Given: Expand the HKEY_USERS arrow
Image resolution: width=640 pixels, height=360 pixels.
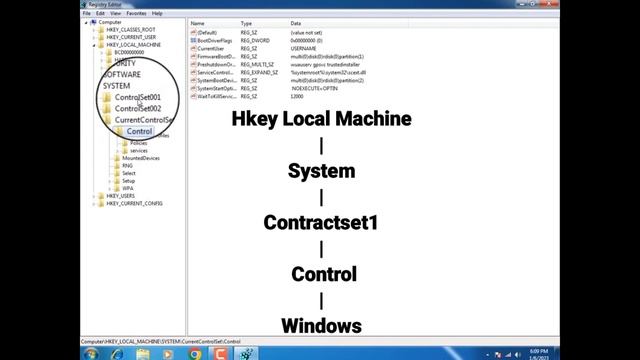Looking at the screenshot, I should (x=94, y=196).
